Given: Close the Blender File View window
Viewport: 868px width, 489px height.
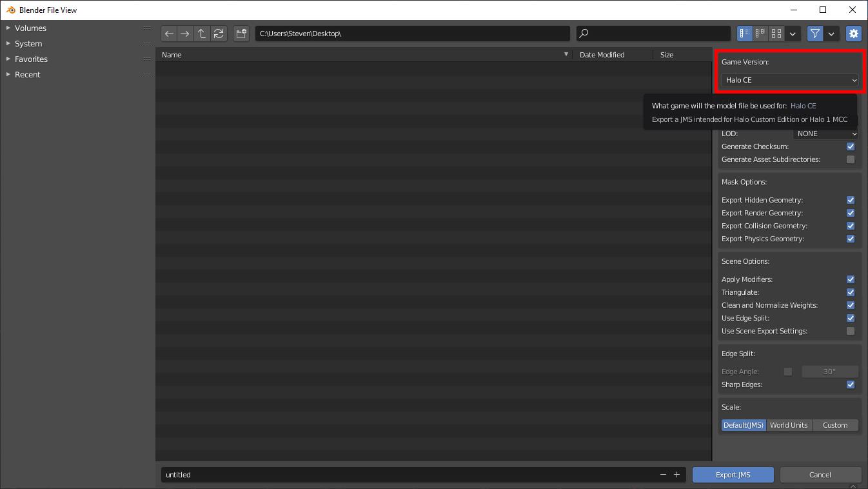Looking at the screenshot, I should coord(853,10).
